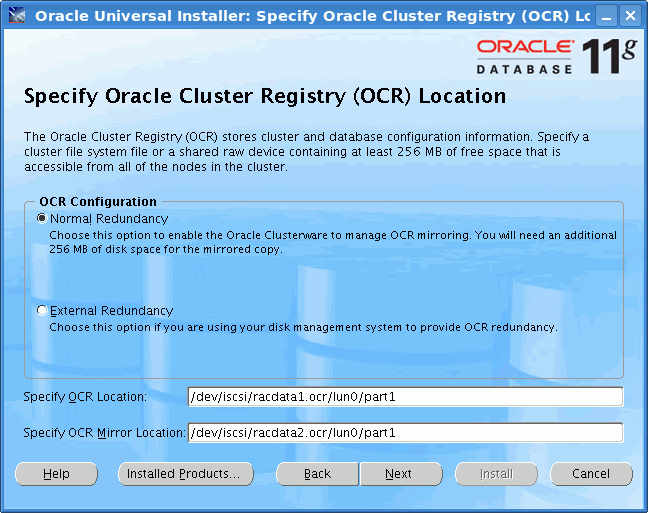This screenshot has width=648, height=513.
Task: Open Installed Products list
Action: click(x=186, y=474)
